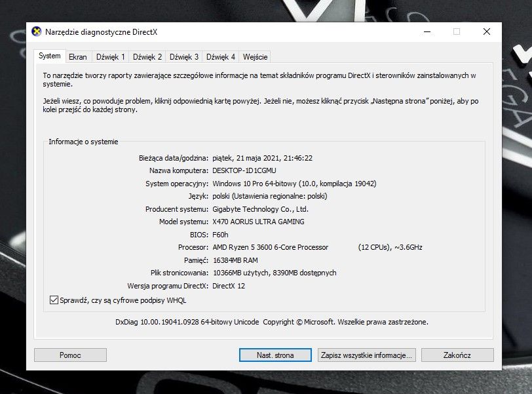Open the Dźwięk 1 tab
This screenshot has width=532, height=394.
click(x=110, y=57)
